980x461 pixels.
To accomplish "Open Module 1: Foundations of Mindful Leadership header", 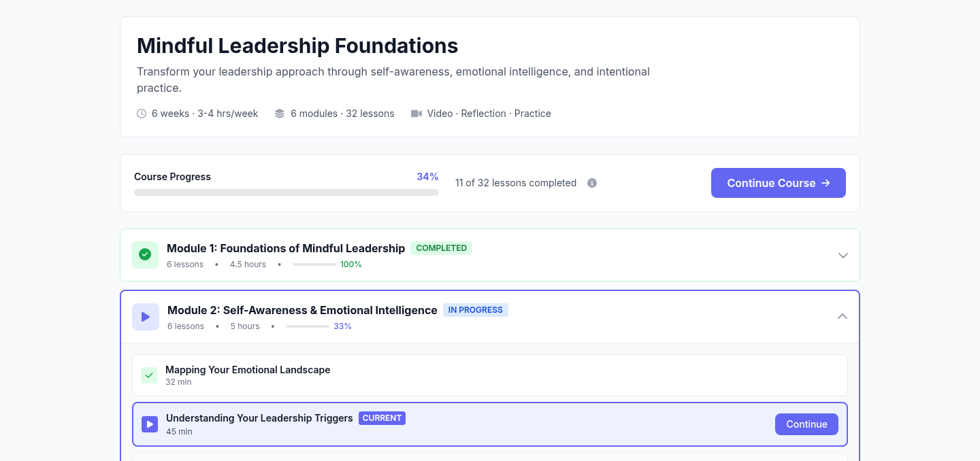I will 286,248.
